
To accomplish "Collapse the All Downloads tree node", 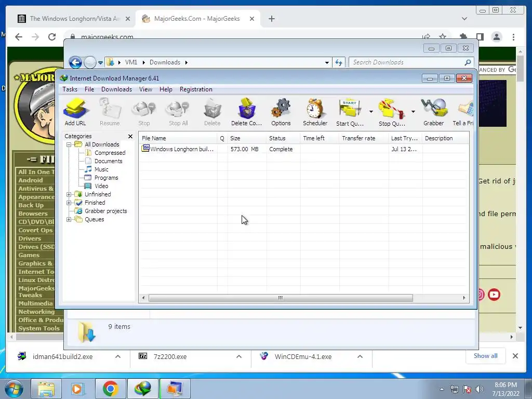I will [x=69, y=144].
